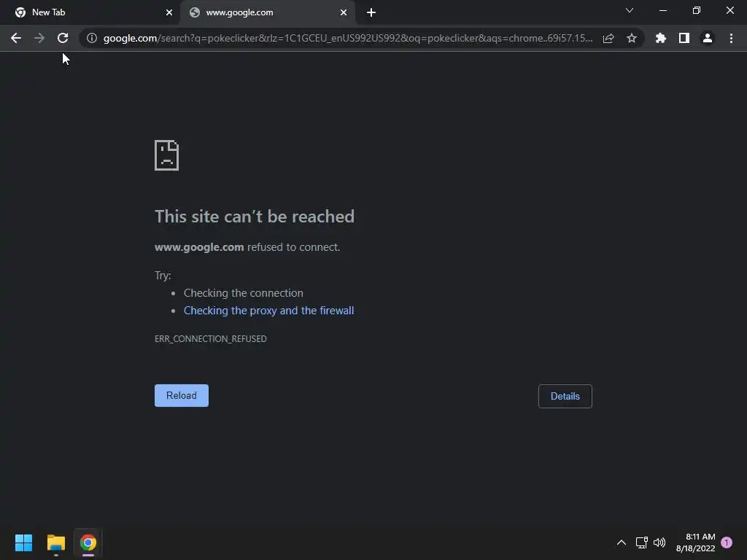Restore down the Chrome window
This screenshot has width=747, height=560.
click(697, 10)
